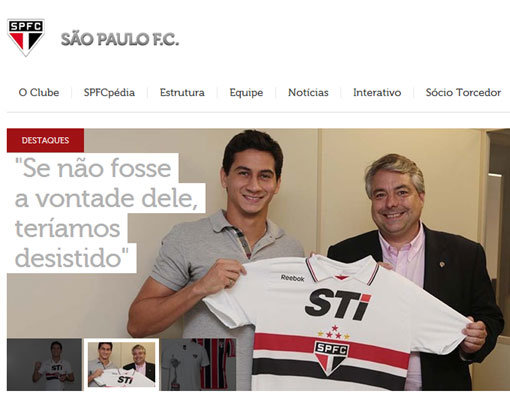Go to the SPFCpédia menu item
510x400 pixels.
109,92
